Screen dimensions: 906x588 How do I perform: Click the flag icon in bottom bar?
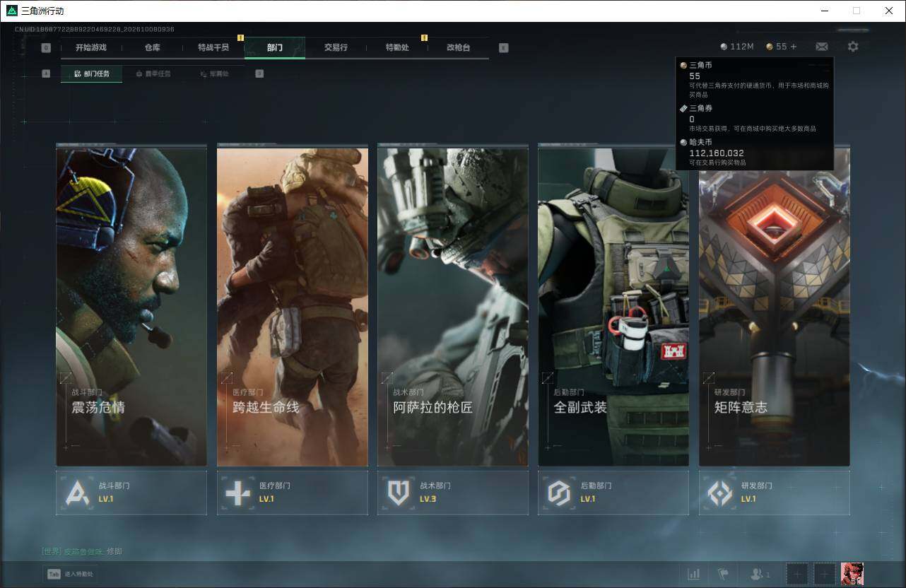tap(723, 574)
